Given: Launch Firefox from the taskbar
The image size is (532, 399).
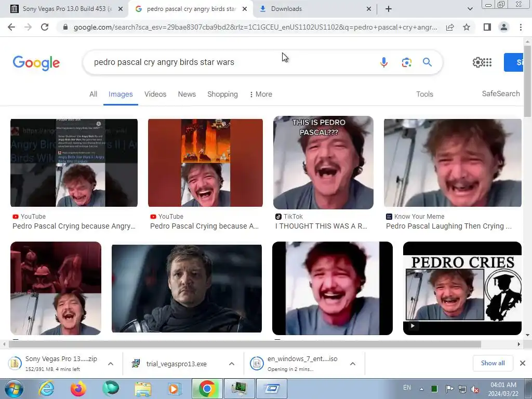Looking at the screenshot, I should [x=78, y=389].
